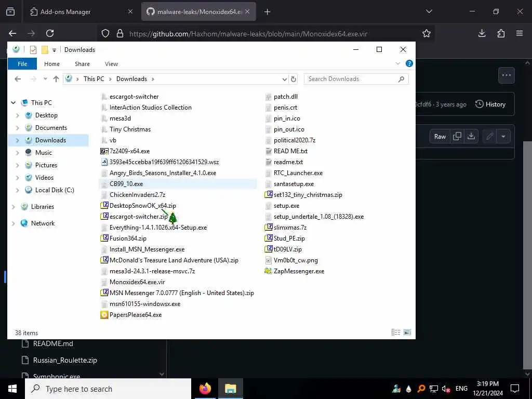Refresh the Downloads folder view
Image resolution: width=532 pixels, height=399 pixels.
(294, 79)
